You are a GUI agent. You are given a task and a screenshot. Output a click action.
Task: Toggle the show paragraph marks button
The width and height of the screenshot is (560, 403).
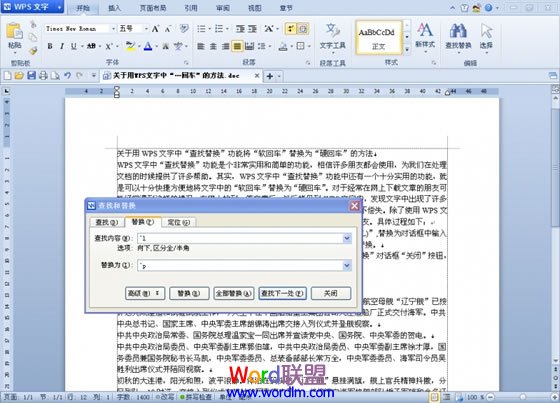pyautogui.click(x=291, y=29)
